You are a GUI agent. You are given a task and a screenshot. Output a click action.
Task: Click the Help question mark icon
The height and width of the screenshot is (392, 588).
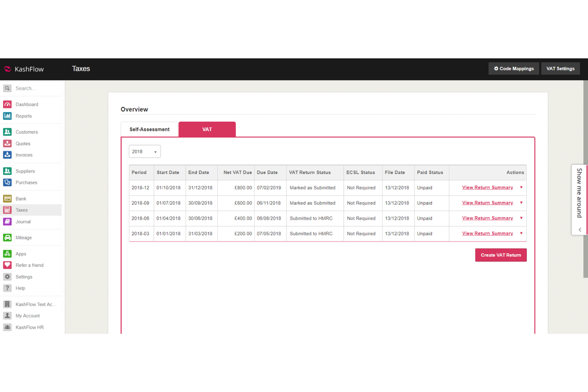7,288
